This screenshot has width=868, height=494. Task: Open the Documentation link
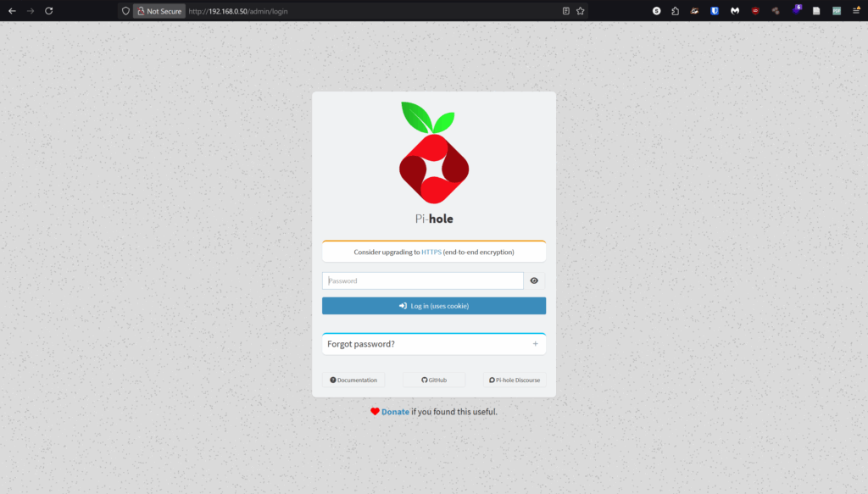coord(353,380)
